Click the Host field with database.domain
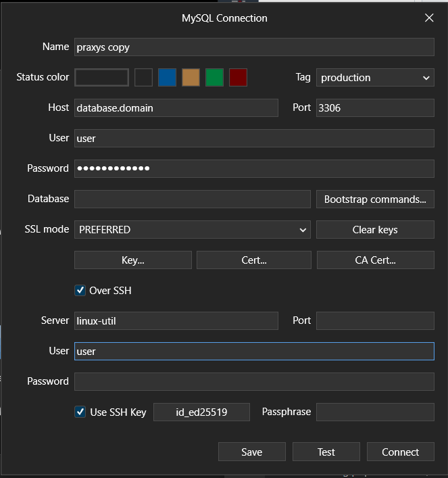This screenshot has height=478, width=448. (176, 107)
